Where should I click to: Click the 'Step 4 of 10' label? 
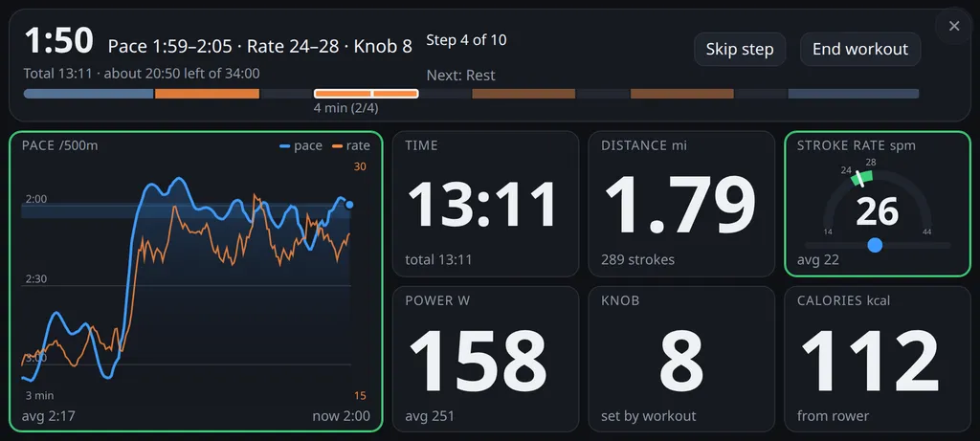point(466,40)
